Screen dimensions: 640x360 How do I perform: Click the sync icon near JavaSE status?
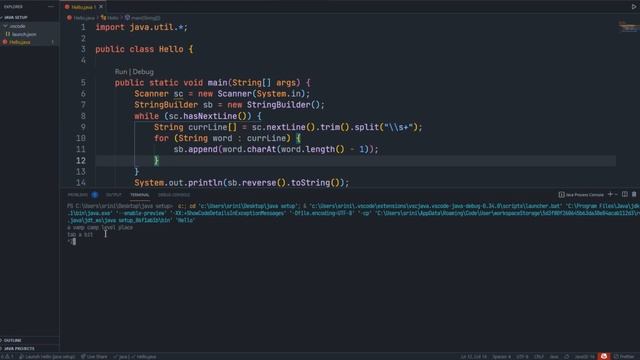[x=567, y=356]
